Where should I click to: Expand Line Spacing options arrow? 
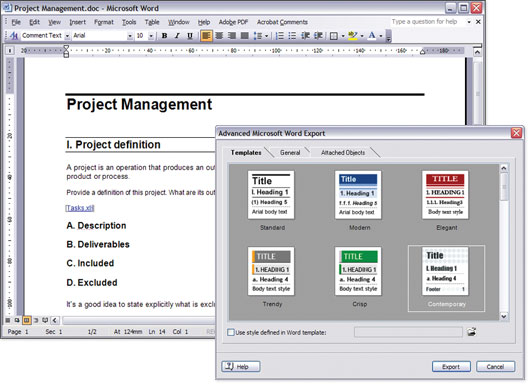pyautogui.click(x=267, y=36)
